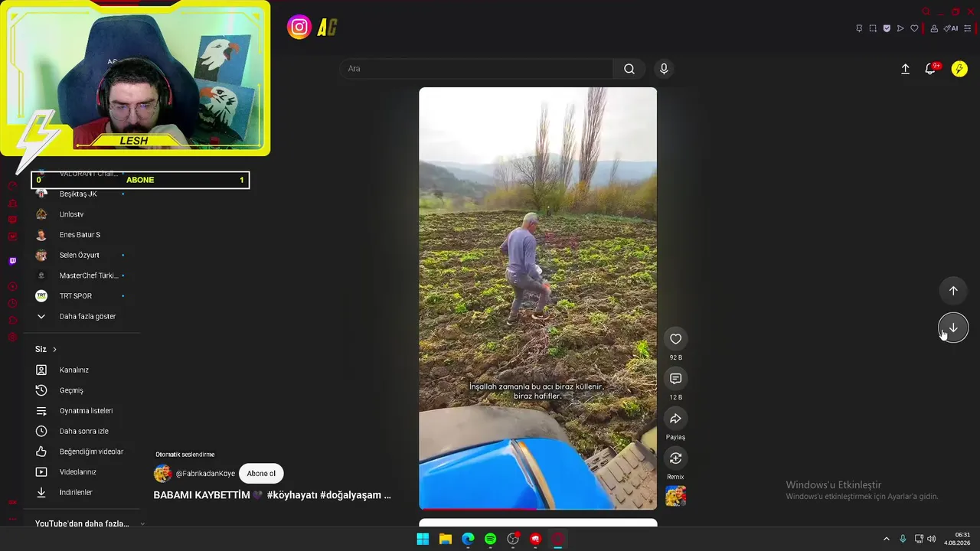Image resolution: width=980 pixels, height=551 pixels.
Task: Open the FabrikadanKöye channel avatar
Action: click(x=162, y=474)
